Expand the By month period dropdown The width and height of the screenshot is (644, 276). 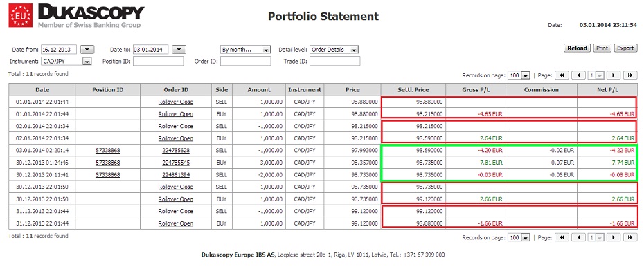coord(246,50)
